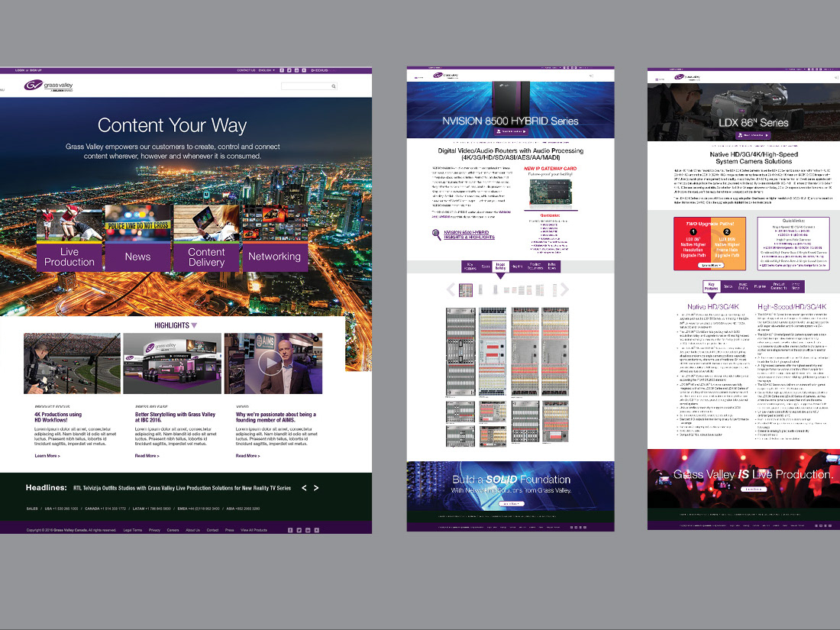The height and width of the screenshot is (630, 840).
Task: Click Grass Valley logo on LDX page
Action: (687, 77)
